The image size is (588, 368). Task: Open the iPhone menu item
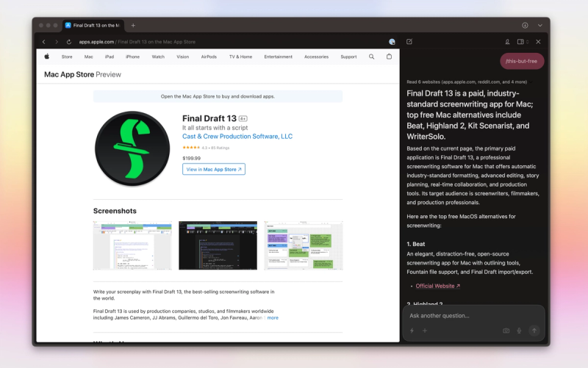coord(132,57)
